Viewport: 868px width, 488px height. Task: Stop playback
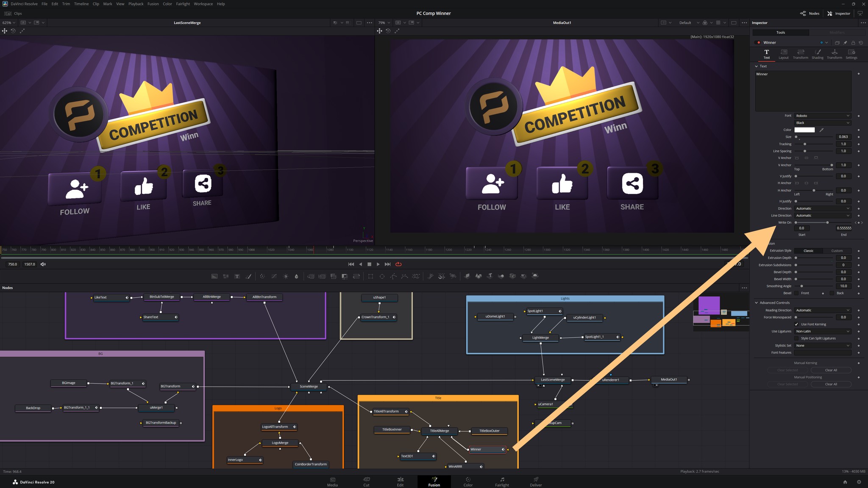[x=369, y=264]
